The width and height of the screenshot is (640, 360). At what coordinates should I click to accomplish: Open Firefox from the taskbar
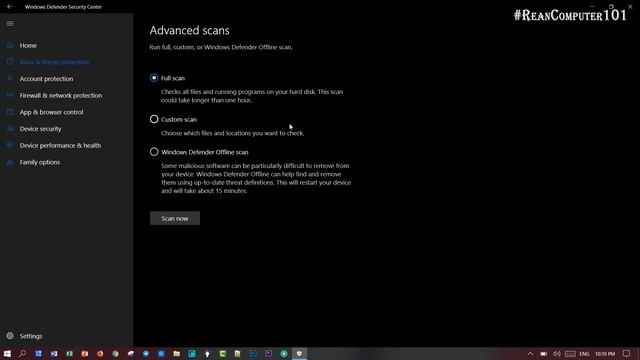[x=100, y=353]
